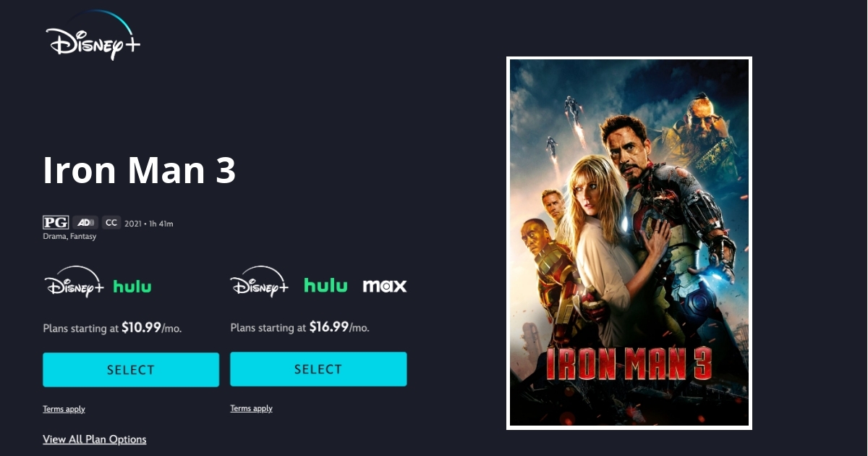The image size is (868, 456).
Task: Click the Disney+ logo in the $10.99 bundle
Action: [x=74, y=282]
